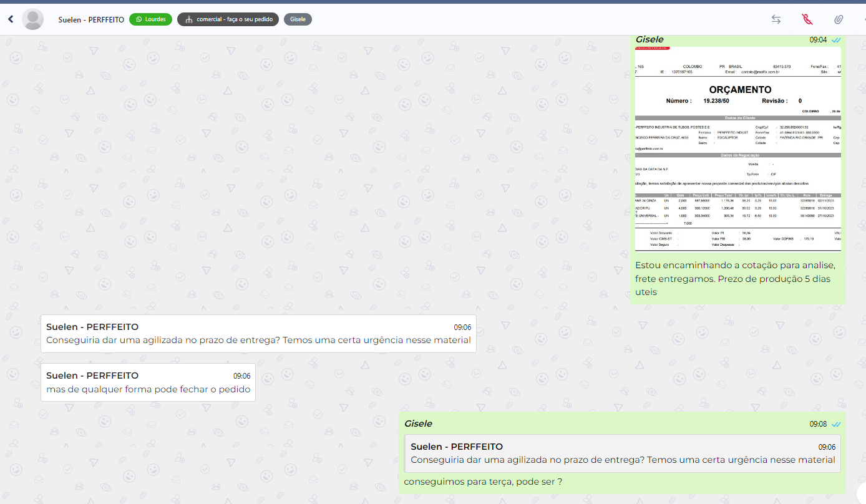Click the grey Gisele agent tag

pos(298,19)
